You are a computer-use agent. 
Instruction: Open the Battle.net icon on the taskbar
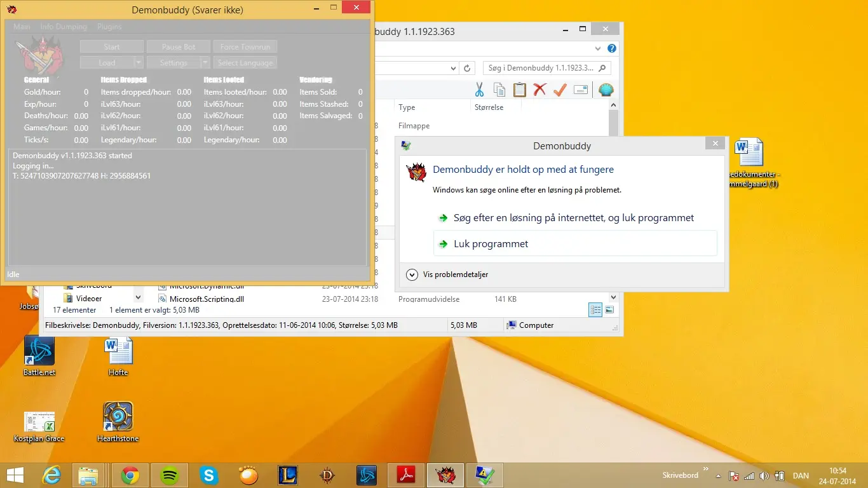[367, 475]
